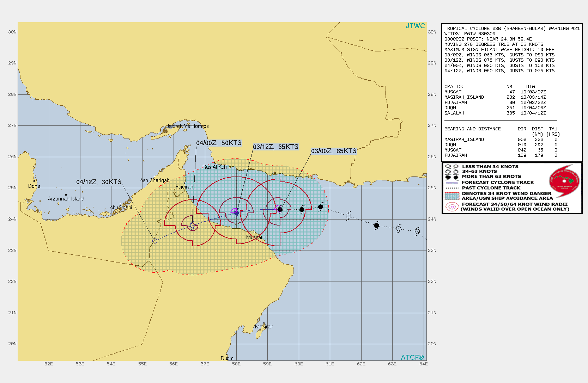Click the Muscat row in the CPA table
The height and width of the screenshot is (383, 588).
pos(495,92)
